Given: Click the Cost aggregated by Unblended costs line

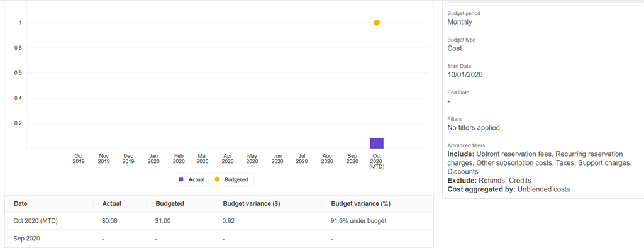Looking at the screenshot, I should [508, 189].
